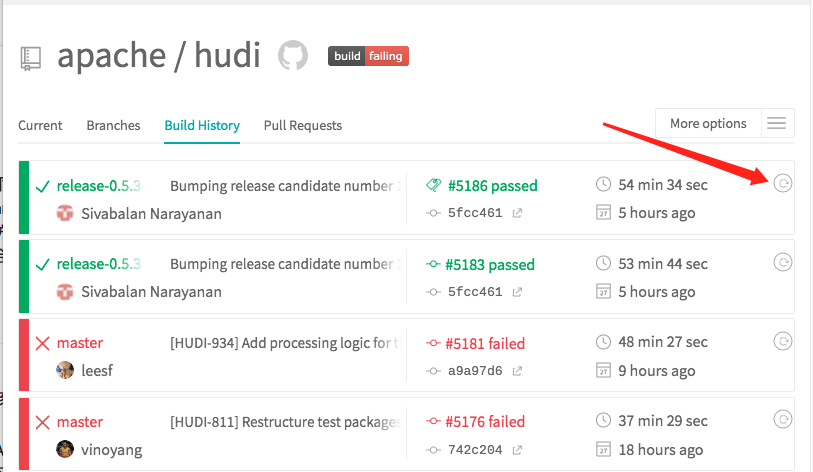
Task: Click the commit icon next to #5183 passed
Action: coord(433,264)
